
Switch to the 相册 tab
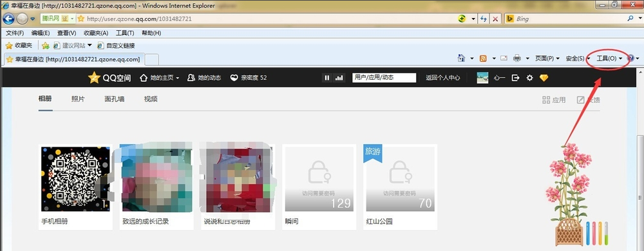click(x=45, y=99)
